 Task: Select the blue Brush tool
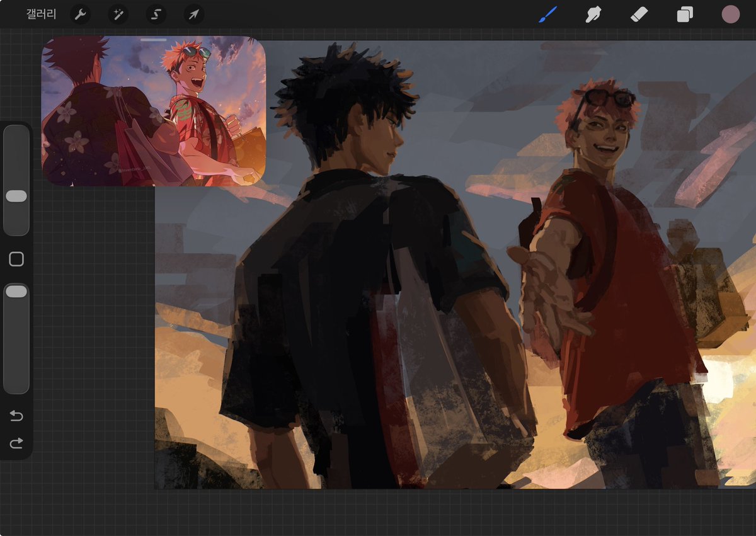(x=548, y=14)
